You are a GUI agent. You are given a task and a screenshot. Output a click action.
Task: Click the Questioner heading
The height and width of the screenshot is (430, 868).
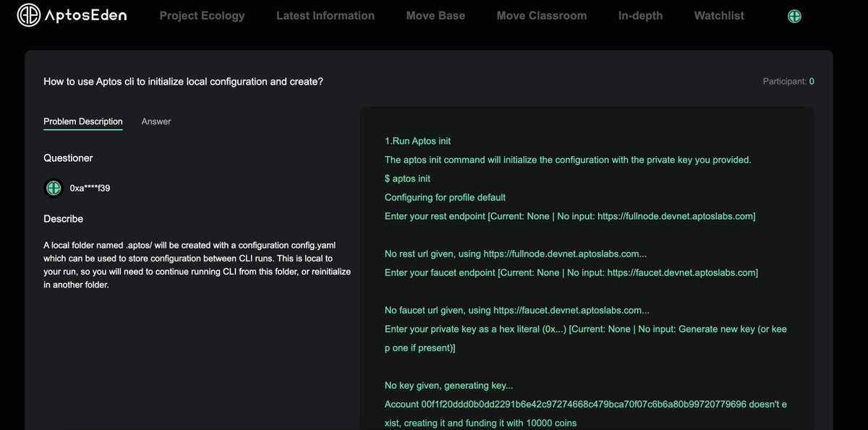coord(68,158)
